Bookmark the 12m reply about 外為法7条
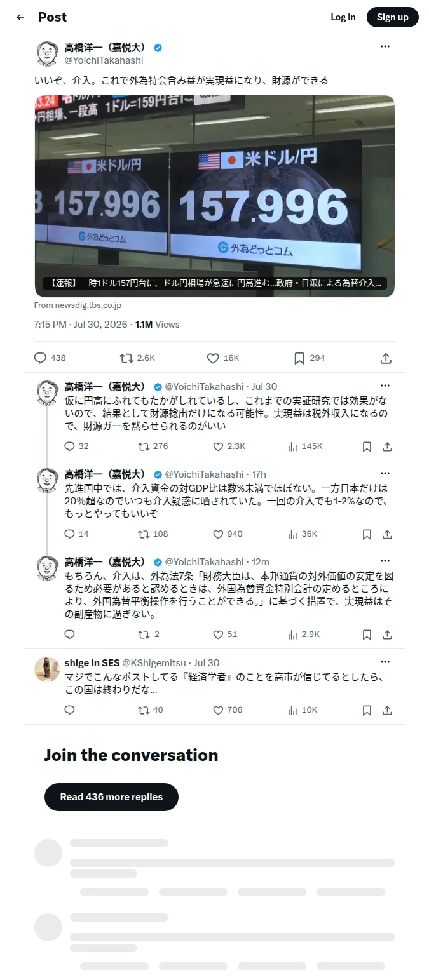This screenshot has width=429, height=980. (367, 634)
